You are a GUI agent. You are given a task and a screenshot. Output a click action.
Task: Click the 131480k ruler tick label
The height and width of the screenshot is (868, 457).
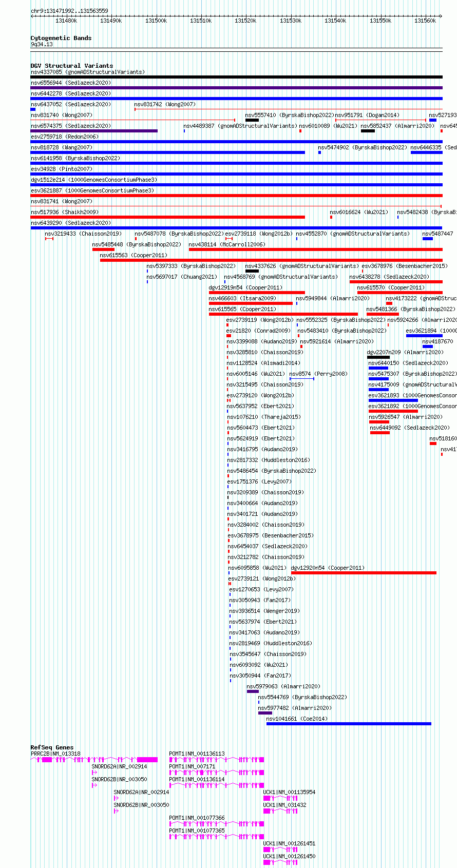pos(66,21)
